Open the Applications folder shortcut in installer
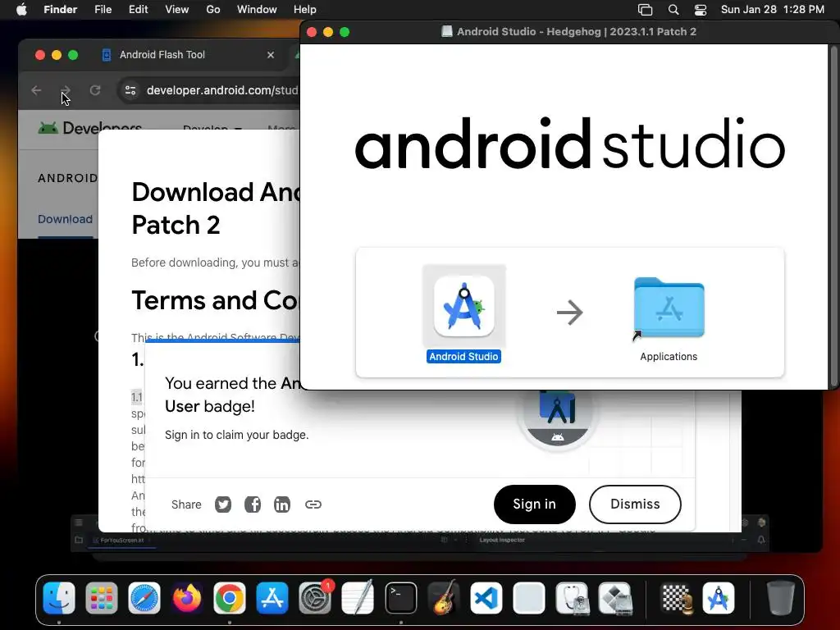This screenshot has width=840, height=630. [669, 308]
